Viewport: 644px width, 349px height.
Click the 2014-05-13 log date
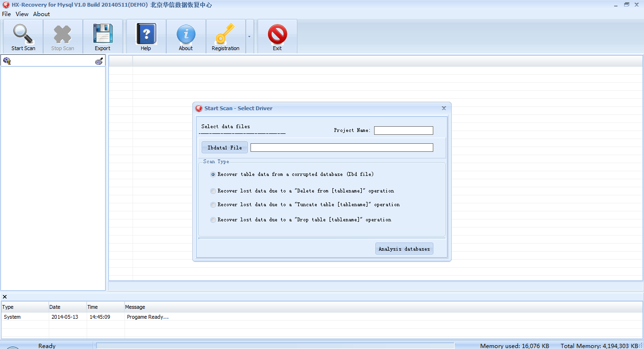(x=65, y=317)
